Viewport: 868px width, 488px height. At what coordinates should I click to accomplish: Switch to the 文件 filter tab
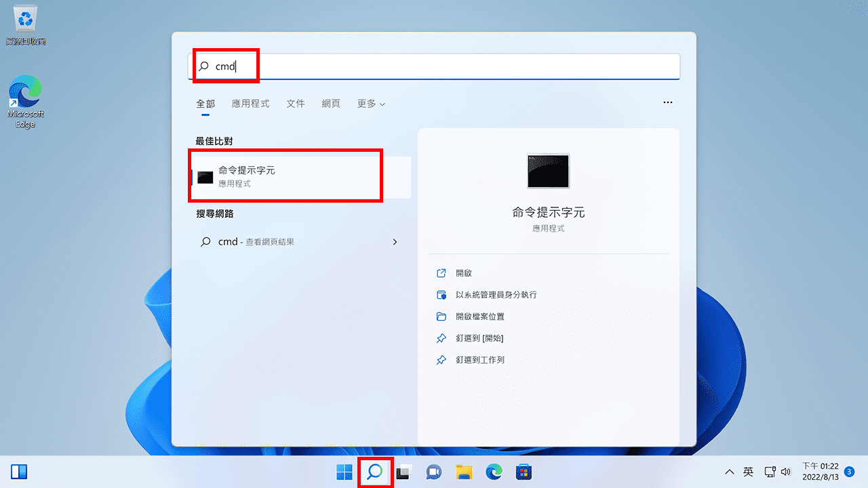(x=296, y=104)
